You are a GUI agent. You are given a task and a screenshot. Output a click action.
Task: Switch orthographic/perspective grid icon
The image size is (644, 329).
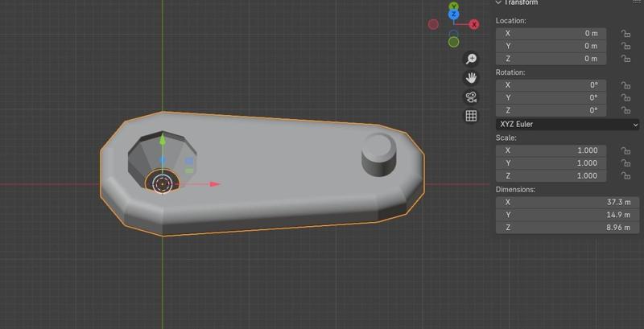(471, 116)
